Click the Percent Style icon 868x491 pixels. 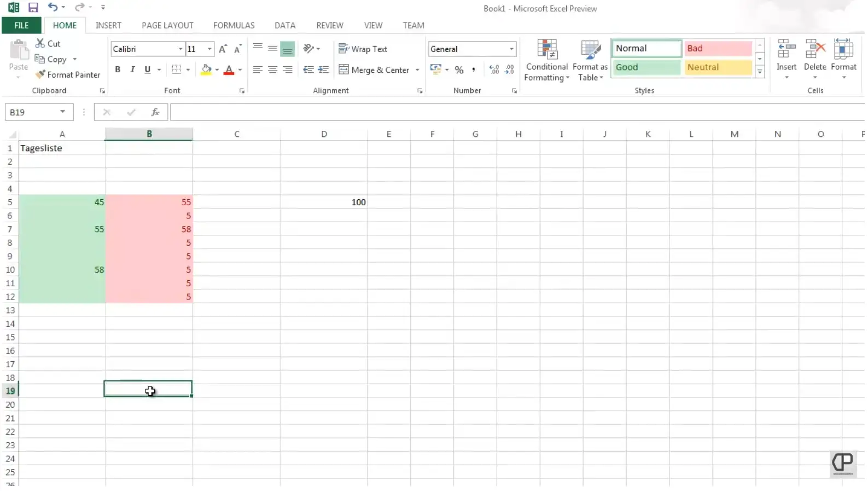point(459,70)
